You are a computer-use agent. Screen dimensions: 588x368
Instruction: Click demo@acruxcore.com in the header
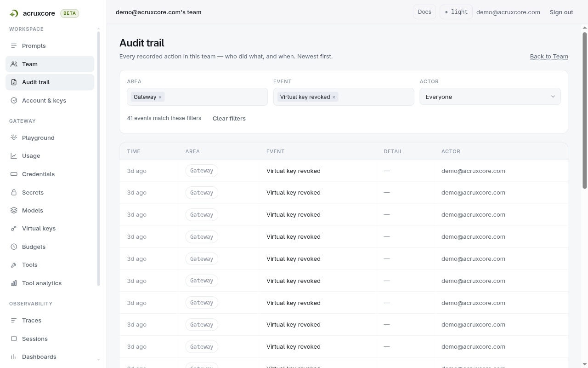coord(508,12)
